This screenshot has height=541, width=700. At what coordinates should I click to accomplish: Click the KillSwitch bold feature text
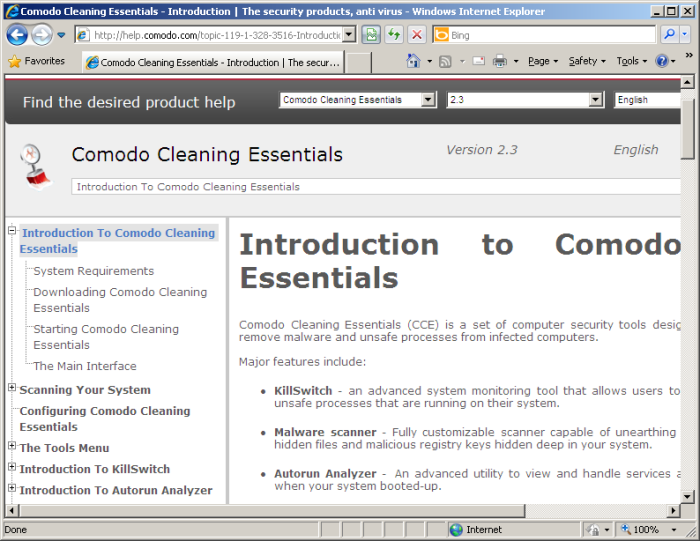[x=303, y=391]
